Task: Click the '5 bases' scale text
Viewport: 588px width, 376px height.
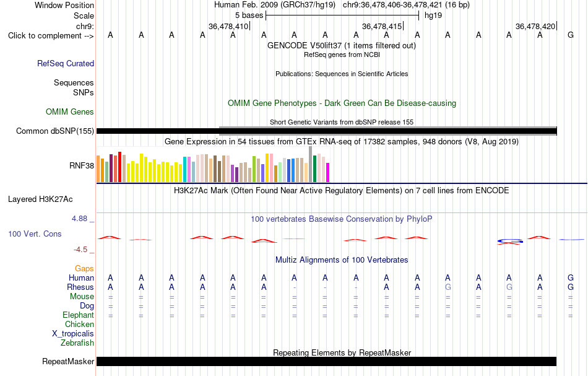Action: click(x=249, y=15)
